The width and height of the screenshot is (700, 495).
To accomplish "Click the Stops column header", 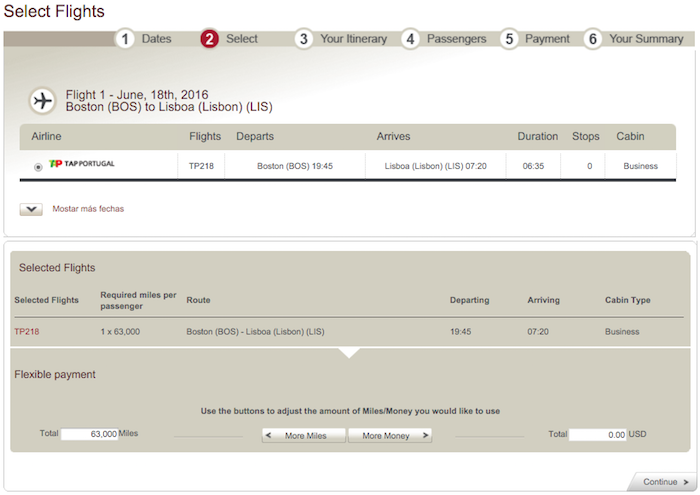I will [586, 136].
